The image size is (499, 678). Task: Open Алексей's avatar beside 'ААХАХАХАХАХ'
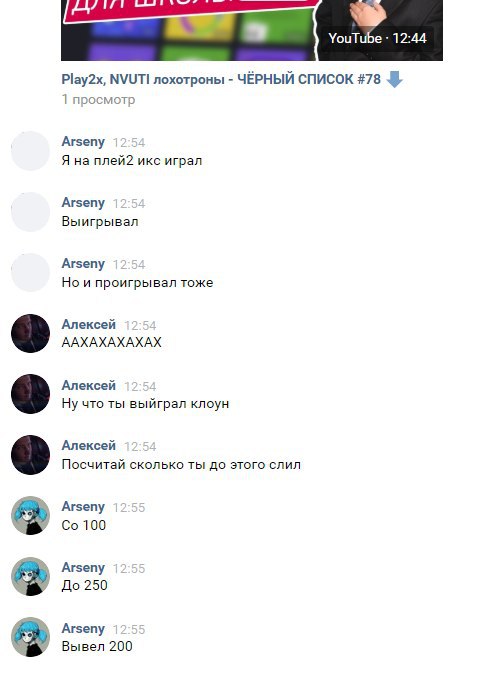pyautogui.click(x=30, y=333)
